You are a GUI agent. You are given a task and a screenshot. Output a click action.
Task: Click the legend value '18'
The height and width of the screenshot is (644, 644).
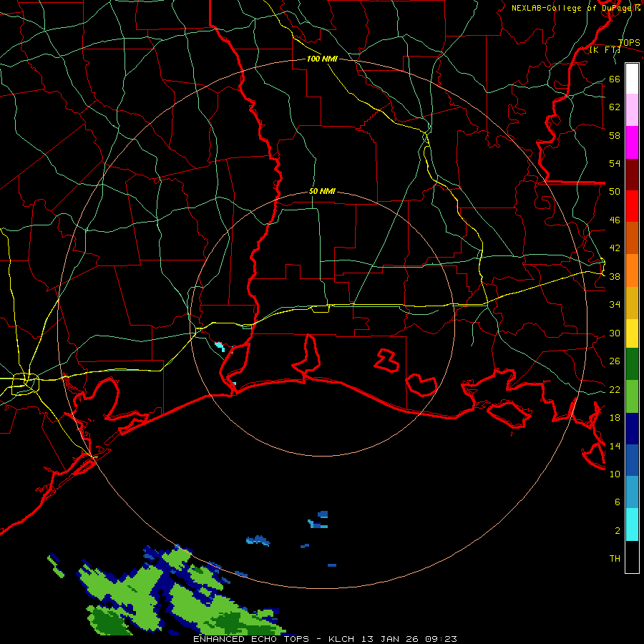click(615, 417)
